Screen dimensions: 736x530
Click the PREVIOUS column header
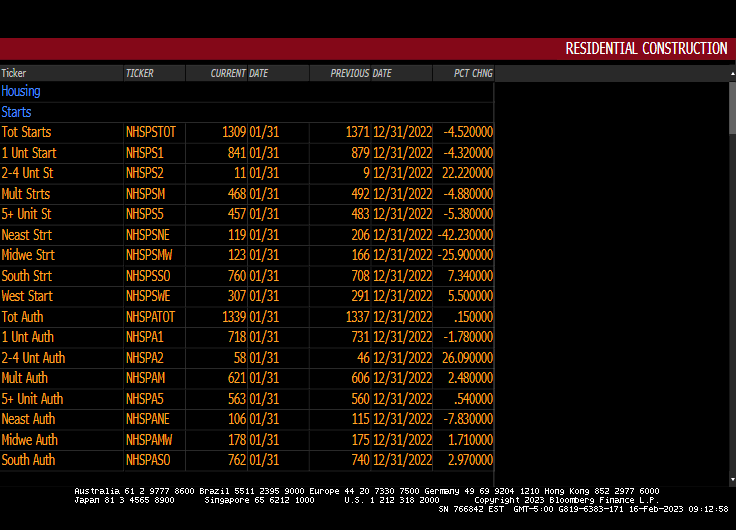point(350,73)
